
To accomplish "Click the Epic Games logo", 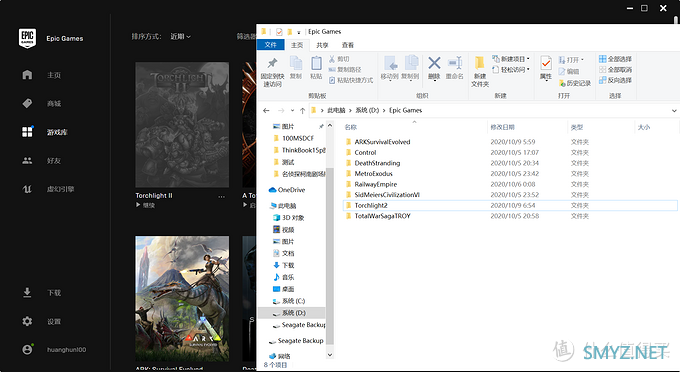I will pyautogui.click(x=27, y=38).
